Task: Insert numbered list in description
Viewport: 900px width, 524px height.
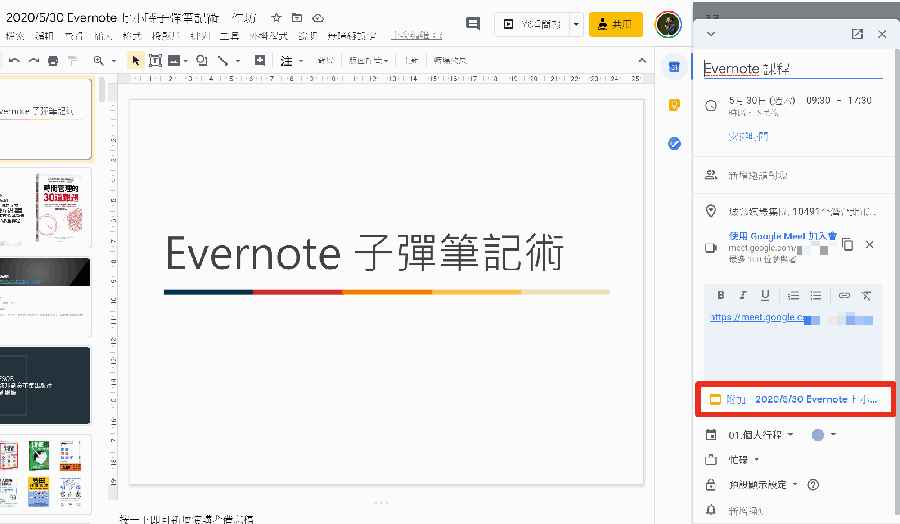Action: click(794, 296)
